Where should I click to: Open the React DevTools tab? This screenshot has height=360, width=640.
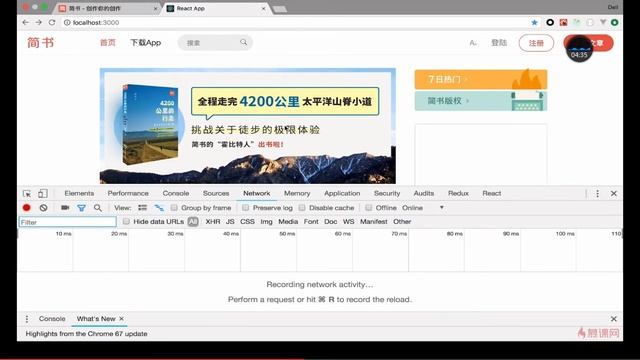pyautogui.click(x=492, y=193)
